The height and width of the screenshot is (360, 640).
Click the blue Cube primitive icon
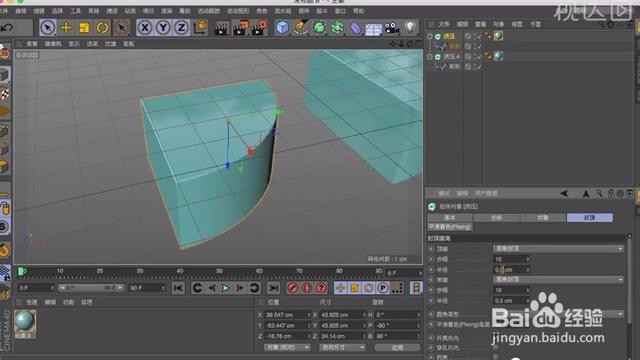(282, 28)
